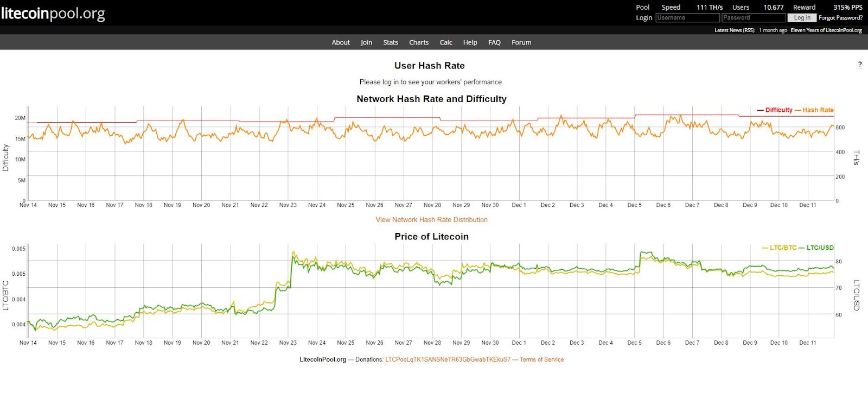Go to the Join page

(366, 42)
